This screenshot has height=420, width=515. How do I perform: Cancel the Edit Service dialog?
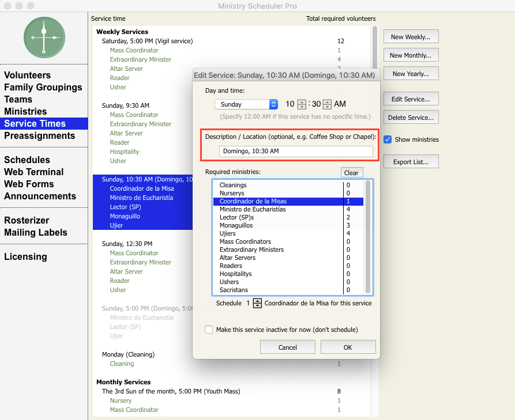click(x=287, y=347)
